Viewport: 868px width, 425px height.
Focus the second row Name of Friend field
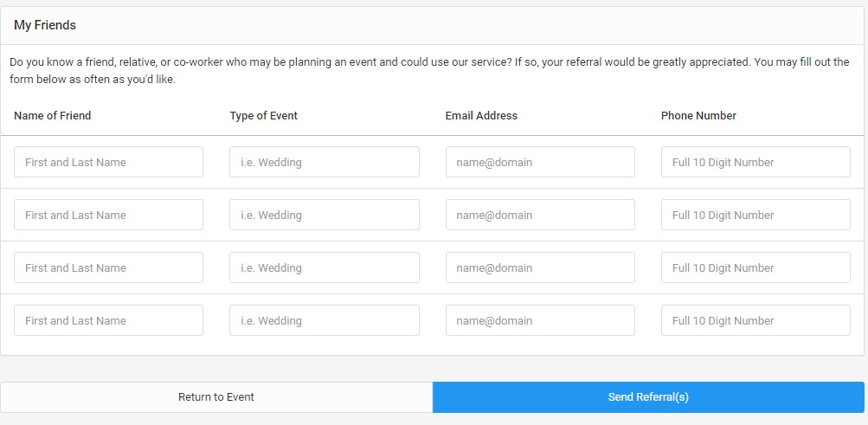click(108, 215)
